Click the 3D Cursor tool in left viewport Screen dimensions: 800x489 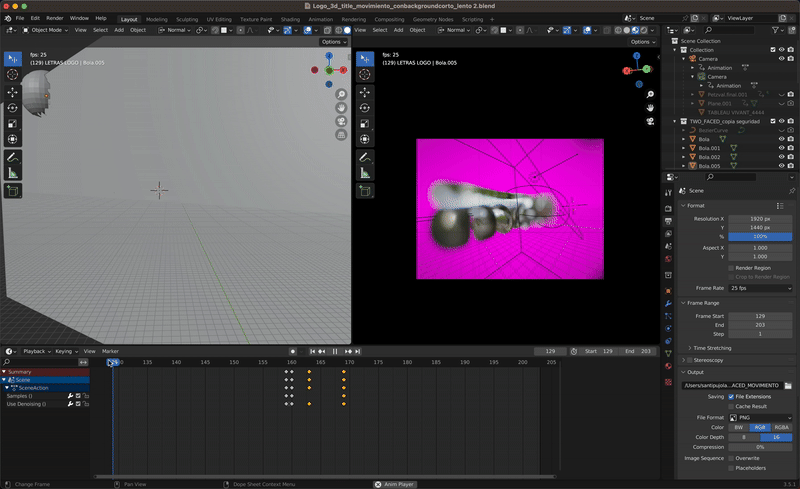(x=13, y=74)
